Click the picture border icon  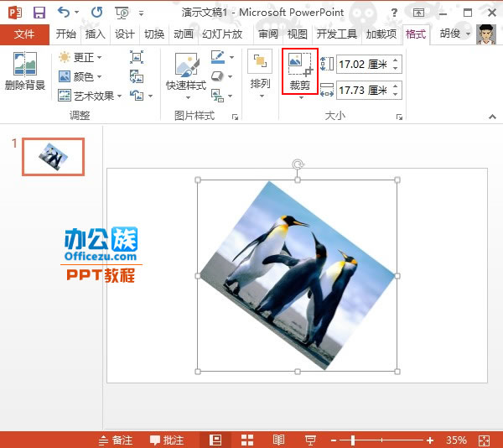(218, 57)
